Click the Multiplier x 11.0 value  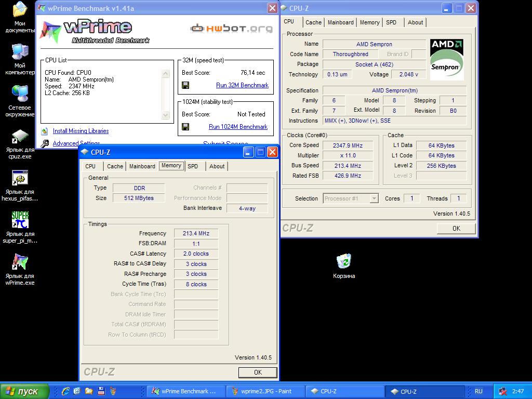pyautogui.click(x=348, y=155)
